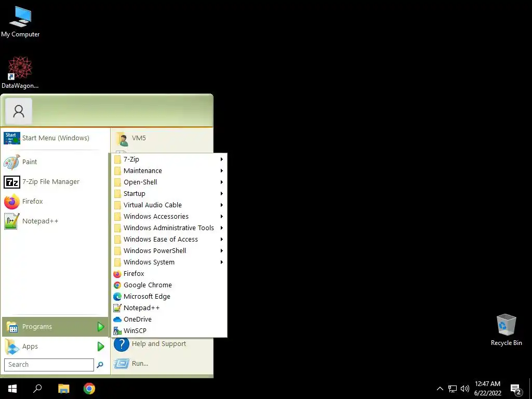Show hidden system tray icons
This screenshot has width=532, height=399.
(x=440, y=389)
